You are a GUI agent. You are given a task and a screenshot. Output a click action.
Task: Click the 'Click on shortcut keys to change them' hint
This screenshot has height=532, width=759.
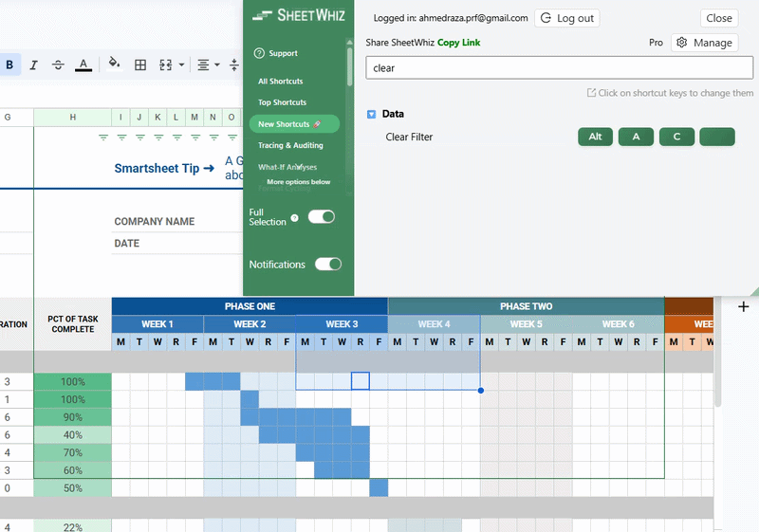coord(671,93)
